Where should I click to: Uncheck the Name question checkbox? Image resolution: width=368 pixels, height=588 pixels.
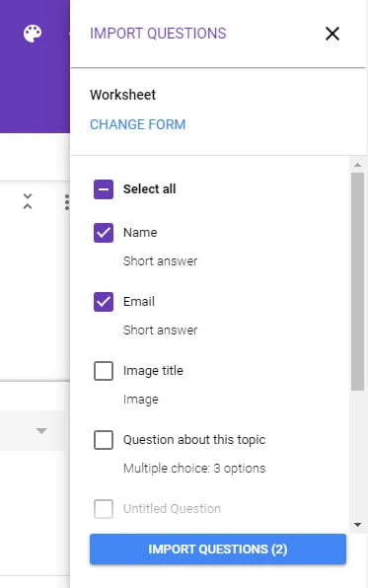pos(104,233)
